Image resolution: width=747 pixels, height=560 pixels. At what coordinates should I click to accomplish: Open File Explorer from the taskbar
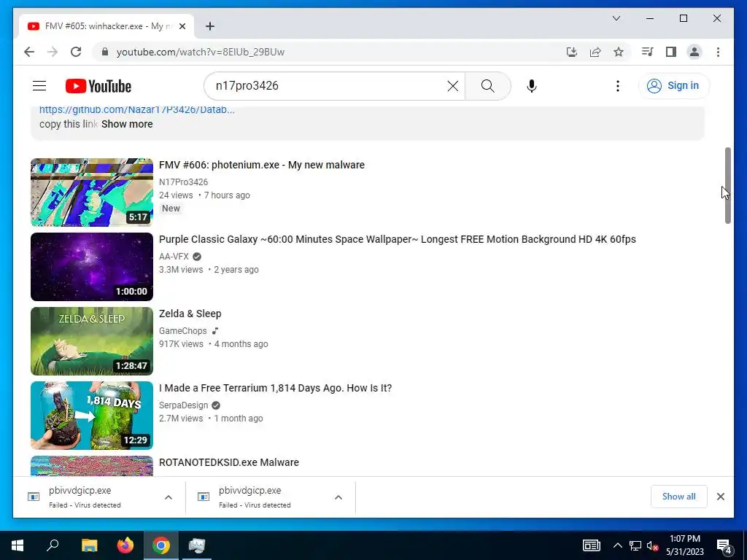coord(89,545)
